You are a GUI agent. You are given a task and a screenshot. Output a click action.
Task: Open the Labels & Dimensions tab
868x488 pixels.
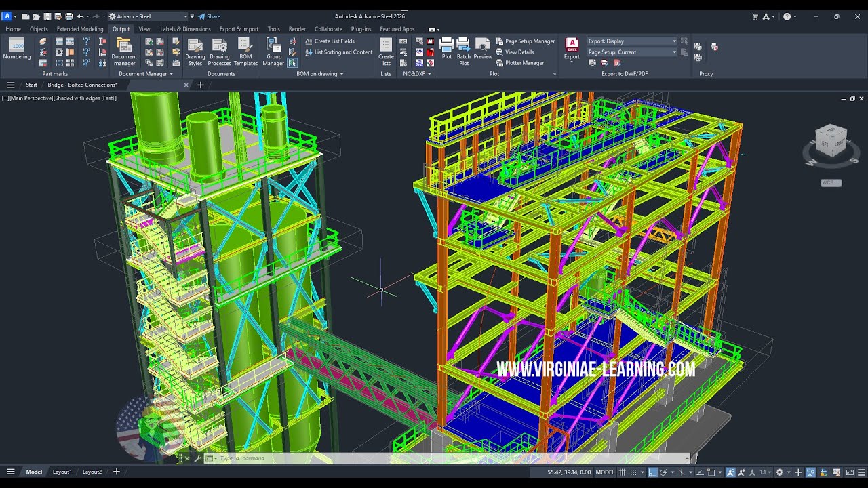[185, 29]
